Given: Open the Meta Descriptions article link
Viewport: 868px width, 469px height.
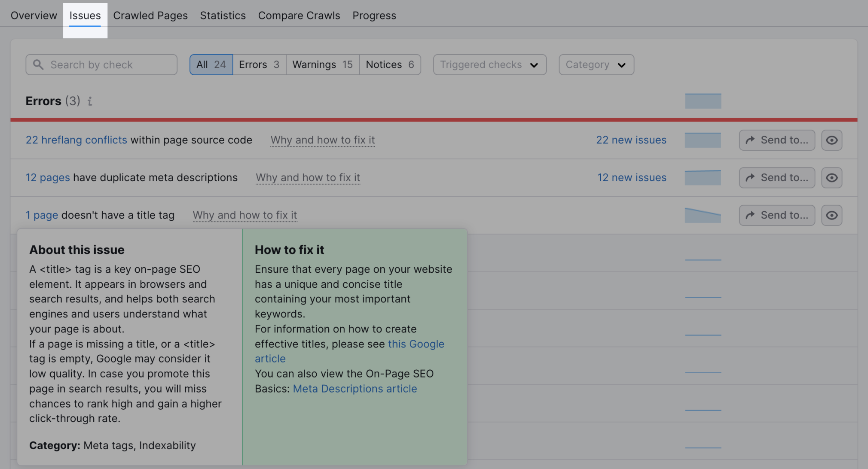Looking at the screenshot, I should [355, 389].
